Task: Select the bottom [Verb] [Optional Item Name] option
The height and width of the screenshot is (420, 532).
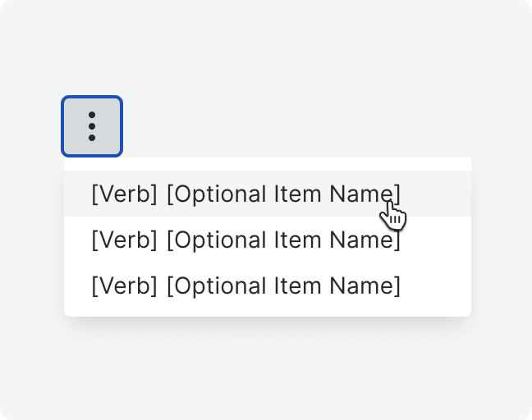Action: tap(245, 286)
